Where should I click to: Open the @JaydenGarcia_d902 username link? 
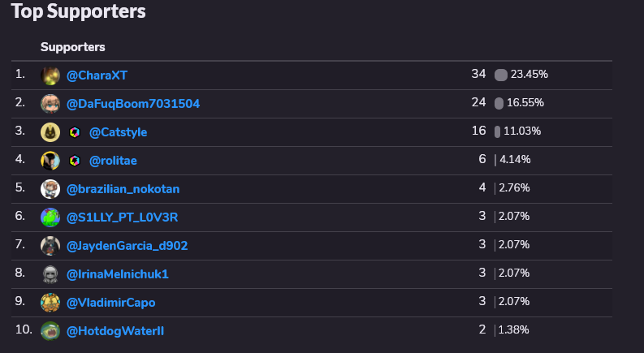[x=127, y=246]
